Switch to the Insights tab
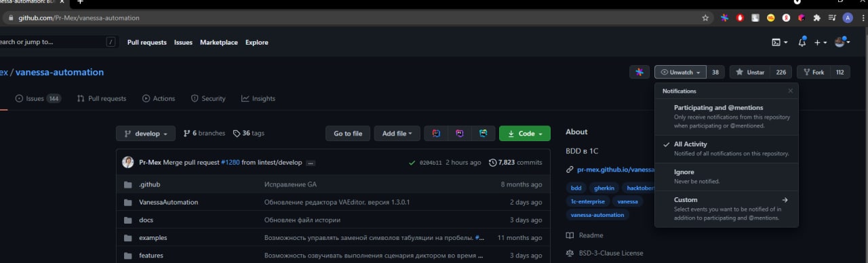 tap(258, 98)
